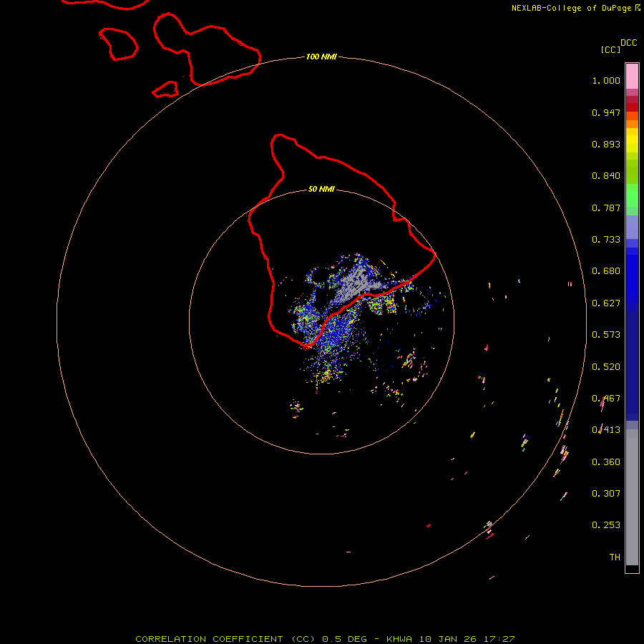Select the 0.253 scale value
This screenshot has width=644, height=644.
[606, 525]
